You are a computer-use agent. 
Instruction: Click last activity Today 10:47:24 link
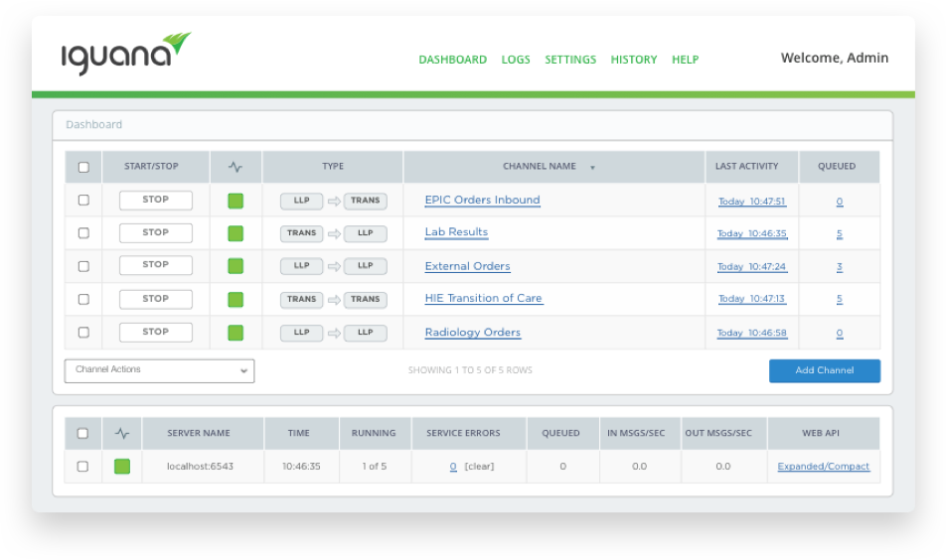coord(751,266)
